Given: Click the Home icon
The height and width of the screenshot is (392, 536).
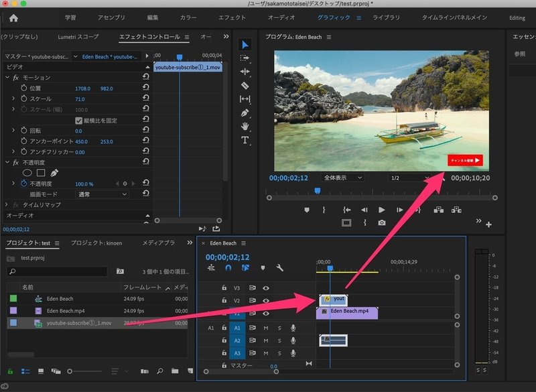Looking at the screenshot, I should coord(14,18).
